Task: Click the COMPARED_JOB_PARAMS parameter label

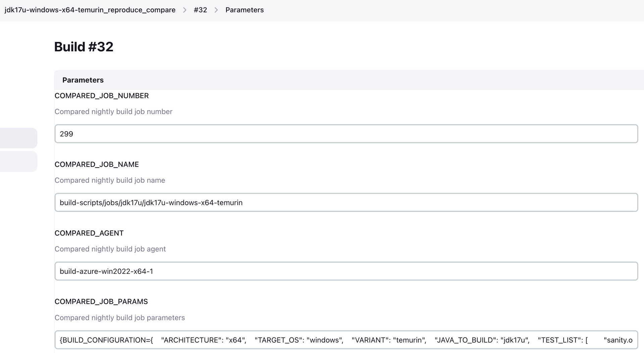Action: point(101,301)
